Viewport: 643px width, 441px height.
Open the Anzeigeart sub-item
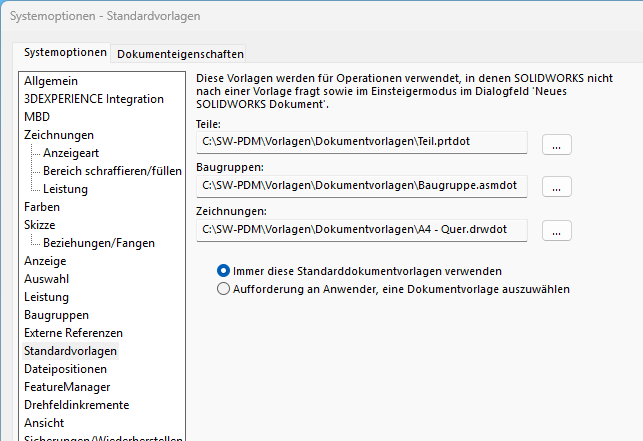71,153
